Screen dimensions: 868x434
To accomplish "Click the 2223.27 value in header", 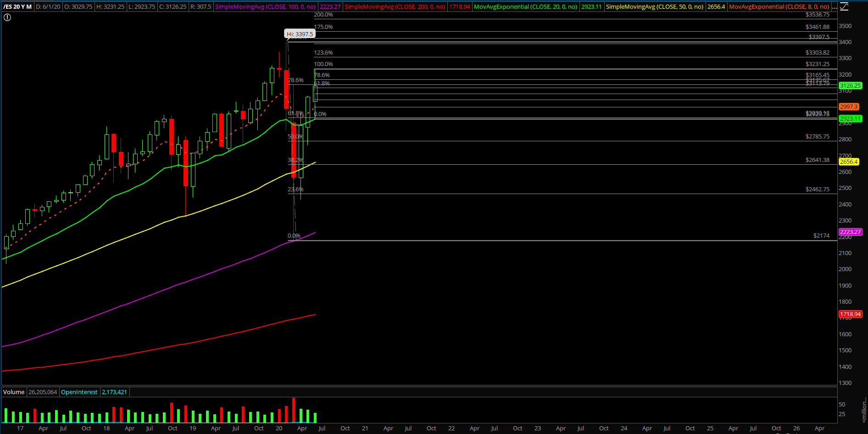I will [330, 7].
